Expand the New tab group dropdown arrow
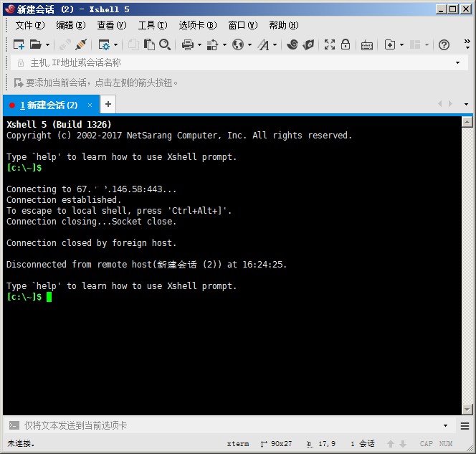 pyautogui.click(x=401, y=45)
